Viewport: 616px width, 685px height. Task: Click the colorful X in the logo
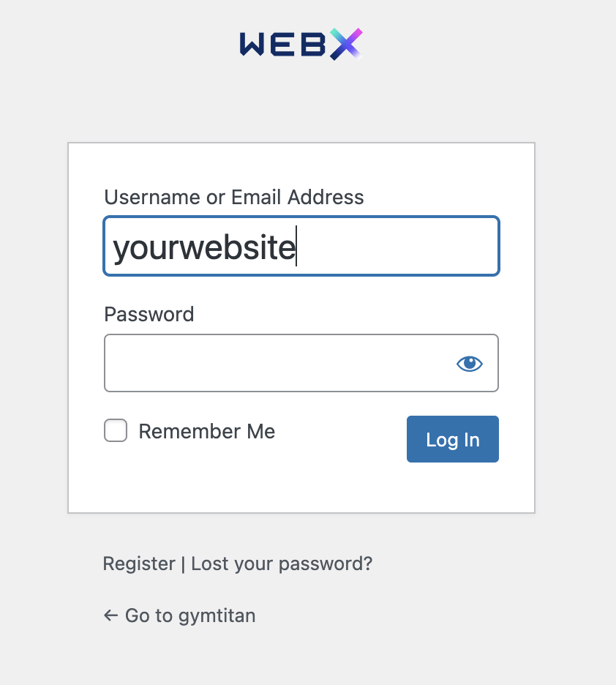(x=346, y=44)
